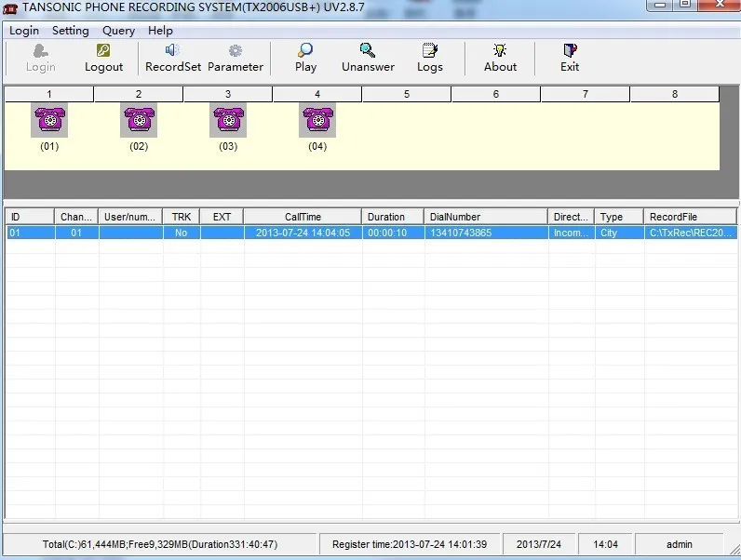The image size is (741, 560).
Task: Click channel header 8
Action: [x=675, y=94]
